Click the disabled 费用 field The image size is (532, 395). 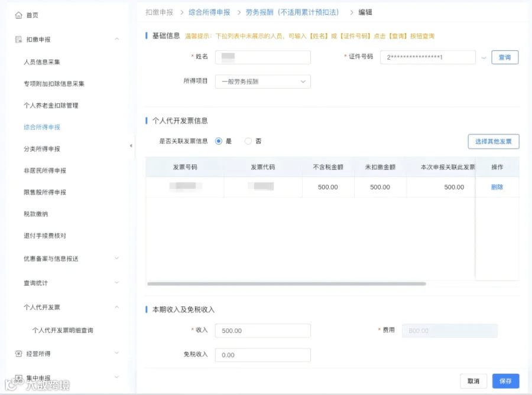450,331
